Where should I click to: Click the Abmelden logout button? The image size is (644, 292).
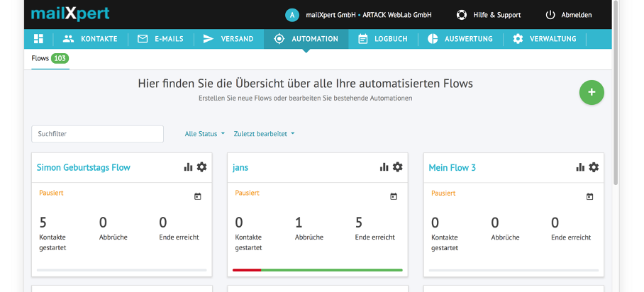(x=568, y=15)
